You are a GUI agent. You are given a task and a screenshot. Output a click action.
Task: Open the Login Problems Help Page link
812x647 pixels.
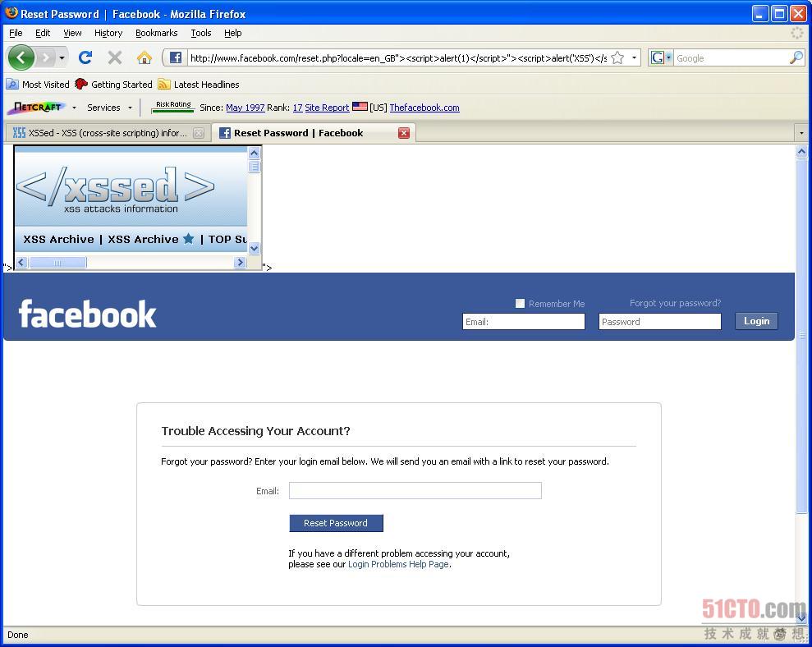(398, 564)
